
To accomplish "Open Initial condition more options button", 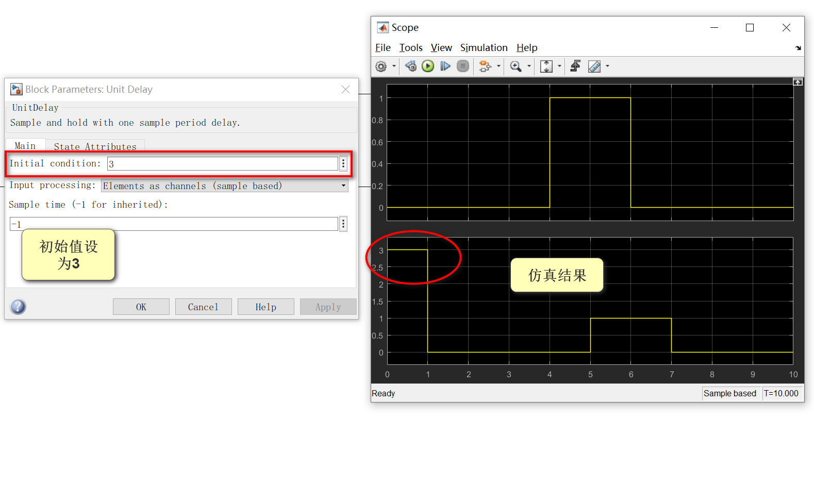I will pos(343,164).
